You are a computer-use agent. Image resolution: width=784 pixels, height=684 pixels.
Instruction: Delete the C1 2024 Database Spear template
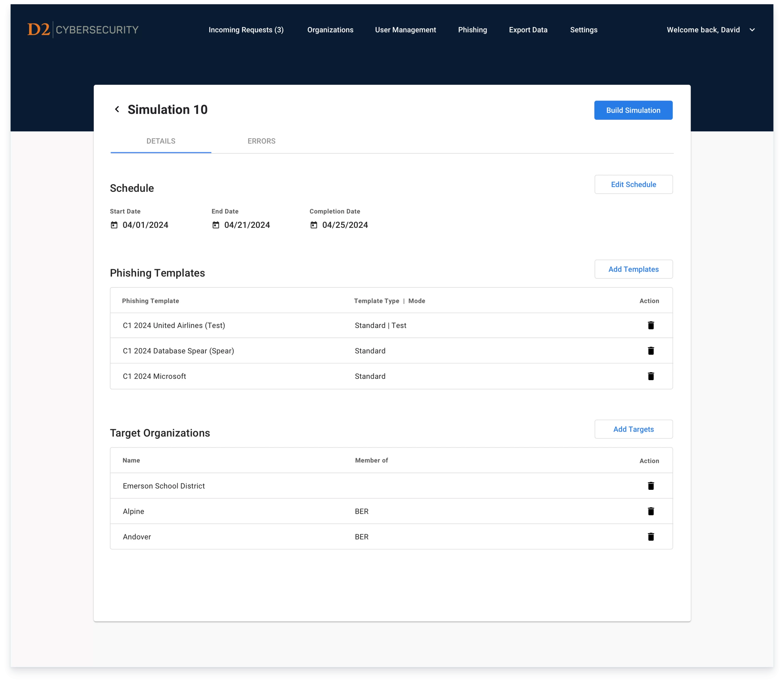pos(651,351)
